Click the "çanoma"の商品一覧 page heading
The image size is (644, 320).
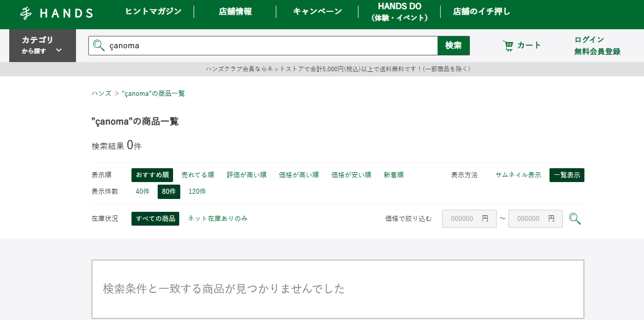[135, 122]
